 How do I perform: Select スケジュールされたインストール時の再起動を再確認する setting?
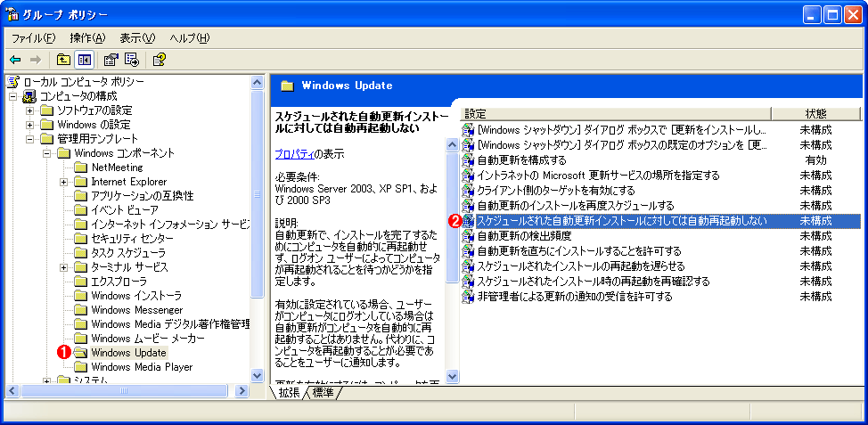coord(594,282)
